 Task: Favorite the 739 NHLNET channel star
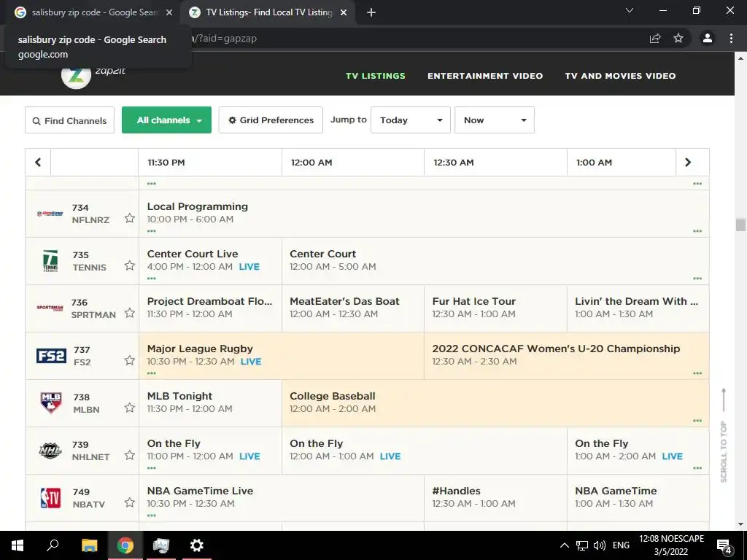pyautogui.click(x=130, y=455)
